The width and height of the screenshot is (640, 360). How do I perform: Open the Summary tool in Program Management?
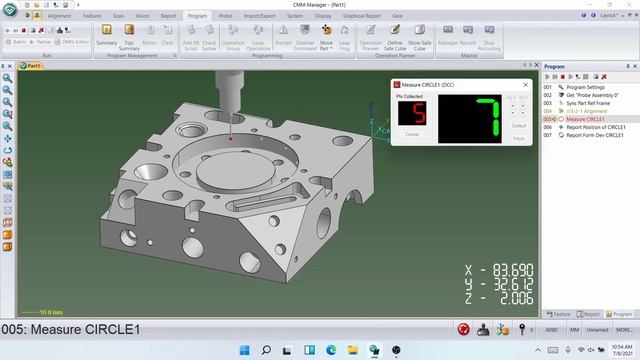coord(107,35)
